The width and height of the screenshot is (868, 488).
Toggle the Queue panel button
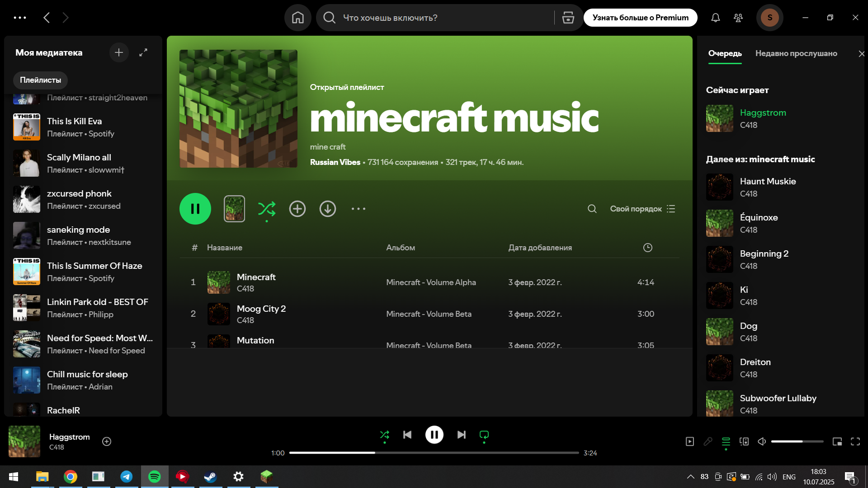click(x=726, y=441)
